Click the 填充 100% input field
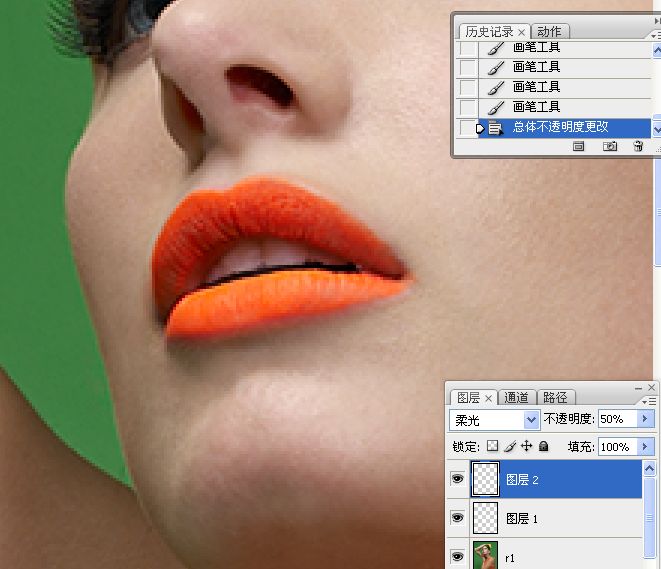661x569 pixels. [617, 446]
